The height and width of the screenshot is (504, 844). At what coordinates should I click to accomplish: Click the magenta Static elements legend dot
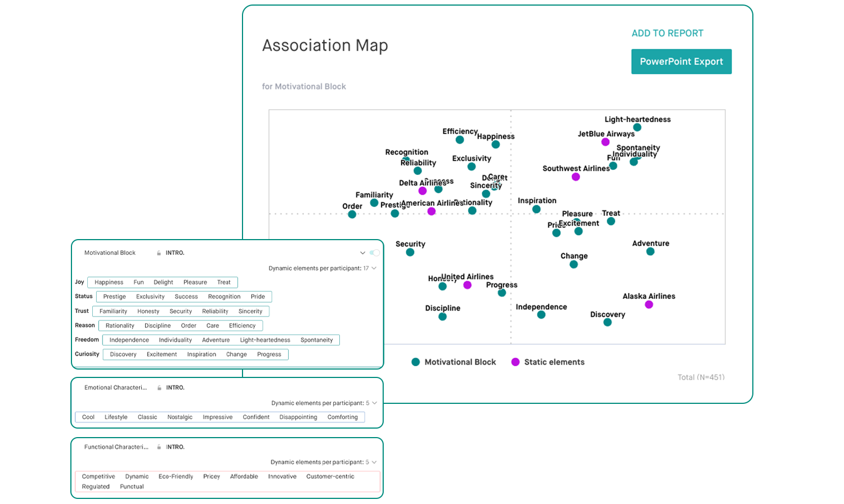515,362
